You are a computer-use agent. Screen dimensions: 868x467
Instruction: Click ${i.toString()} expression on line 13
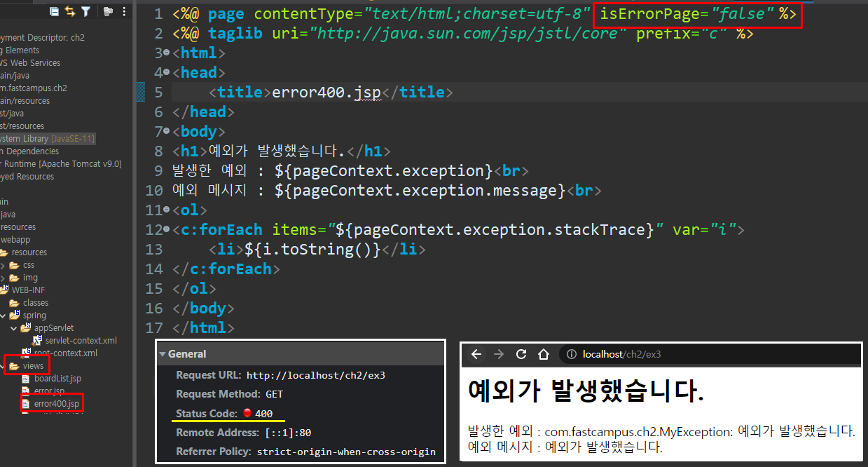tap(312, 250)
